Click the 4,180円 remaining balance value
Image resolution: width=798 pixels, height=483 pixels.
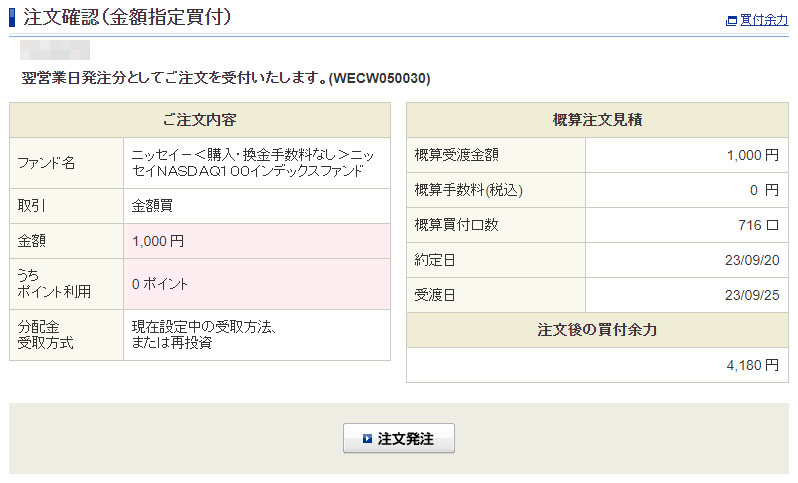[752, 365]
